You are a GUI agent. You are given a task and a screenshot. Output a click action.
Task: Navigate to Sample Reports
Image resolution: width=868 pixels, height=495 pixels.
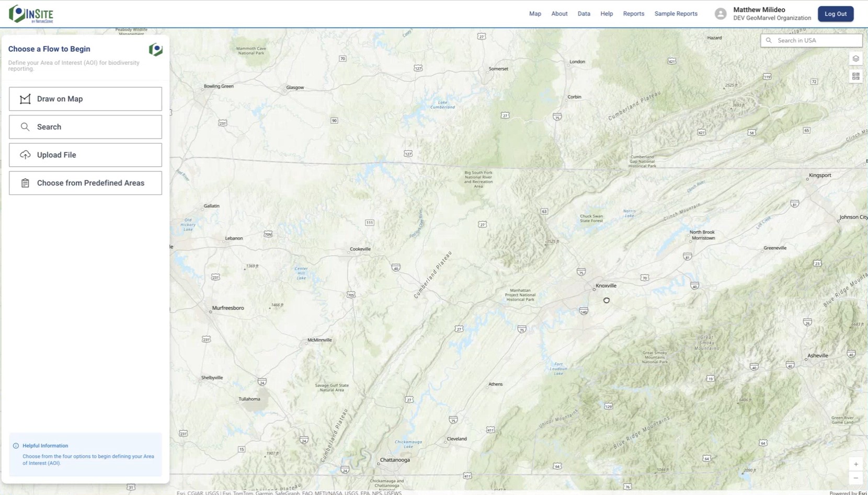[676, 14]
